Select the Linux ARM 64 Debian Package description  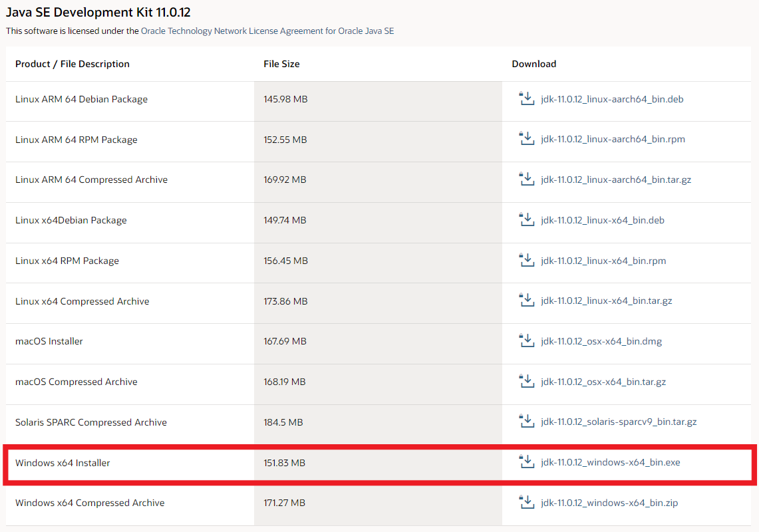tap(81, 99)
